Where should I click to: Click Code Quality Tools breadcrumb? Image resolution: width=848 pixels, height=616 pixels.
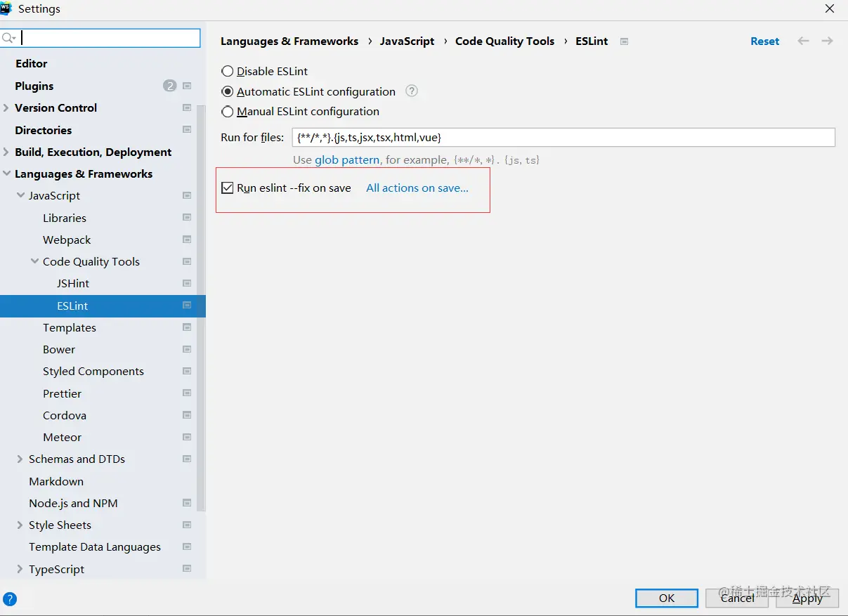504,41
